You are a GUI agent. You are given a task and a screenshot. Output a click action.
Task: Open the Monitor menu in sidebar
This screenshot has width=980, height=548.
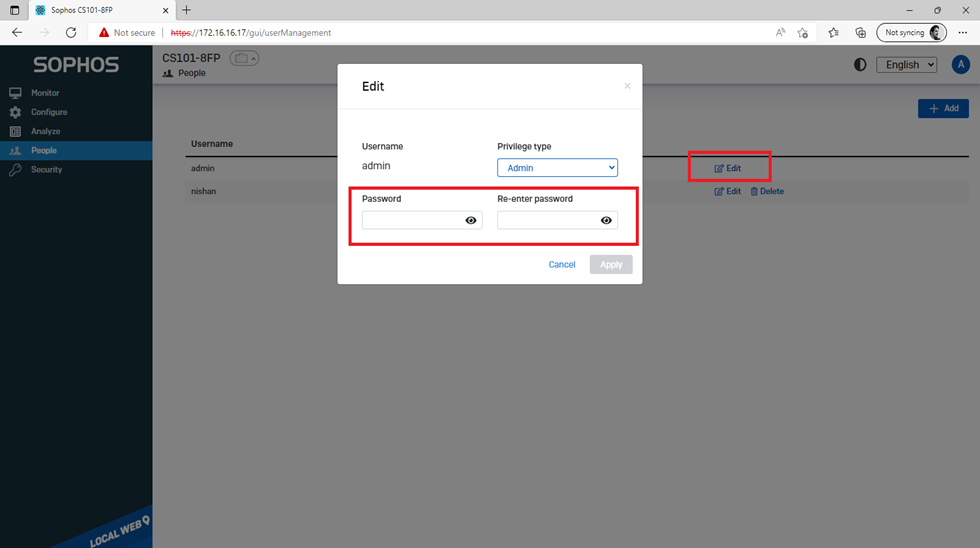tap(45, 93)
